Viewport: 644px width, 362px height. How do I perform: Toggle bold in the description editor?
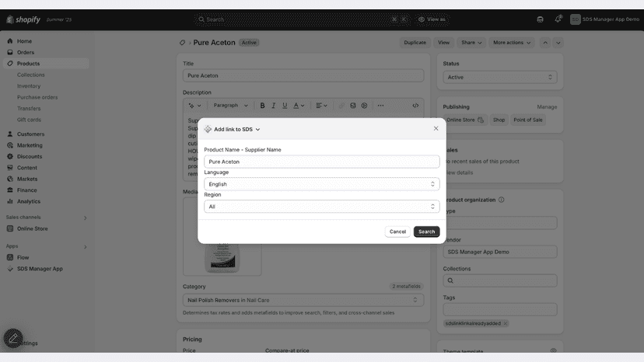click(262, 106)
